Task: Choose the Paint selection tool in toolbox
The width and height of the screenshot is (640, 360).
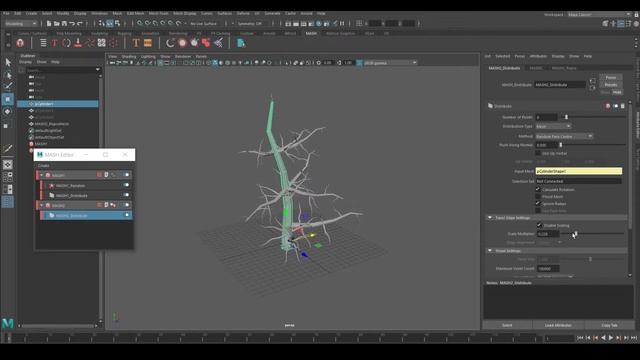Action: point(8,86)
